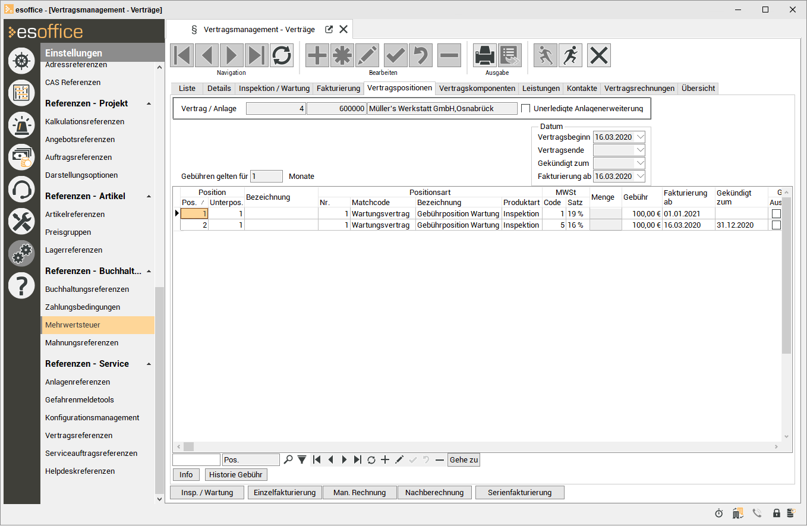Screen dimensions: 807x532
Task: Go to first record in top toolbar
Action: (182, 55)
